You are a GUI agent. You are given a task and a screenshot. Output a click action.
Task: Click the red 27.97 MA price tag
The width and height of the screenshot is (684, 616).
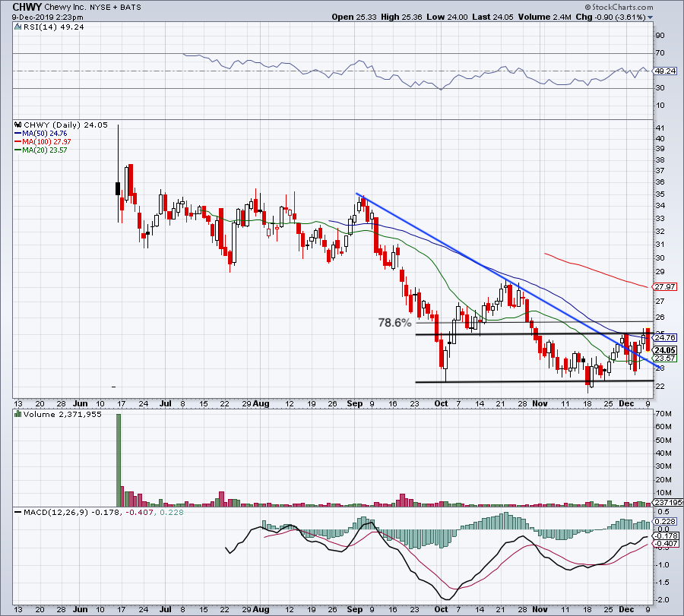665,287
